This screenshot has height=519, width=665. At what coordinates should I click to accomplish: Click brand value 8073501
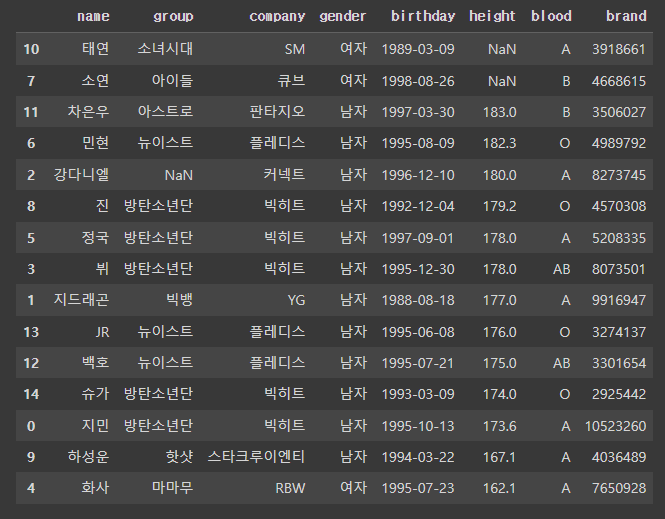(x=619, y=269)
